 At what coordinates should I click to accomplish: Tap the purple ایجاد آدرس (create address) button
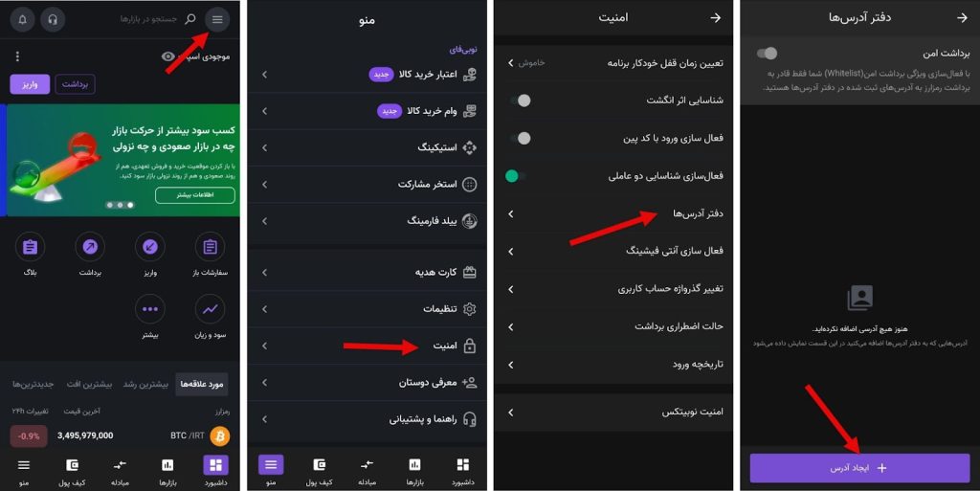point(859,468)
